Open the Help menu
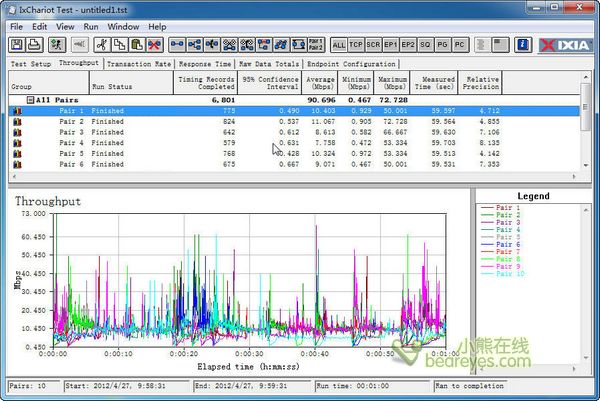 157,27
